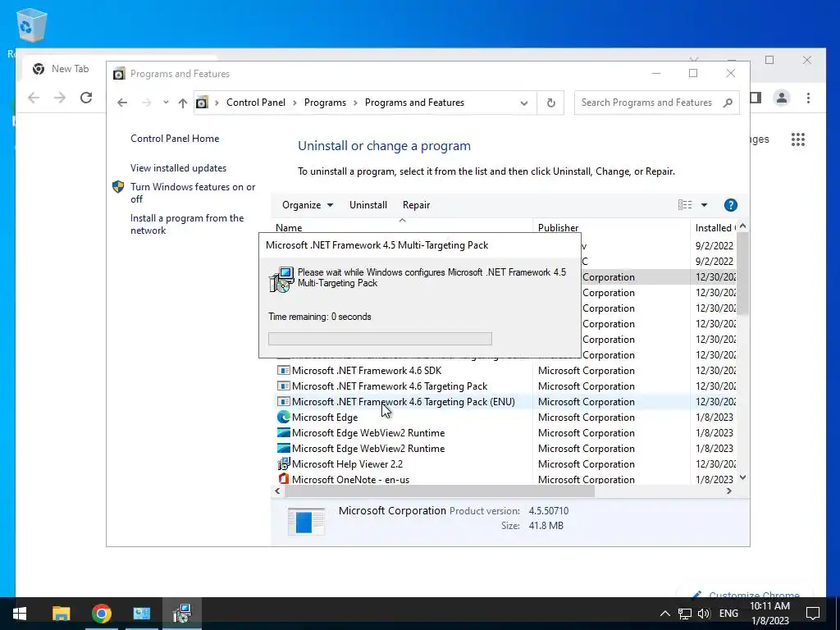Click the OneNote Office icon
Viewport: 840px width, 630px height.
click(283, 479)
